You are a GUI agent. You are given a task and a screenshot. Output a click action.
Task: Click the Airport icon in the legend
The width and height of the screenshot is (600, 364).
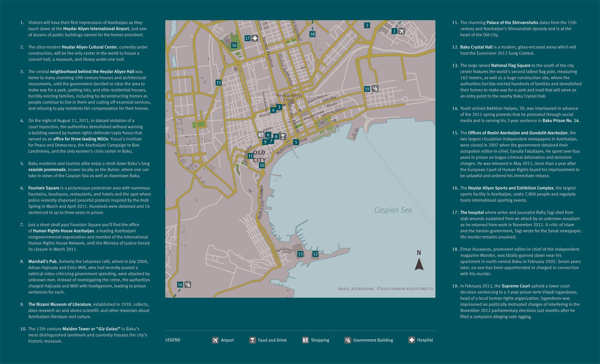215,340
